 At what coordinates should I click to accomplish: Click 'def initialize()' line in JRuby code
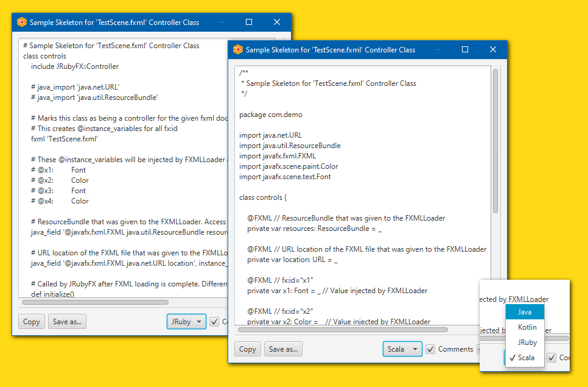click(53, 294)
